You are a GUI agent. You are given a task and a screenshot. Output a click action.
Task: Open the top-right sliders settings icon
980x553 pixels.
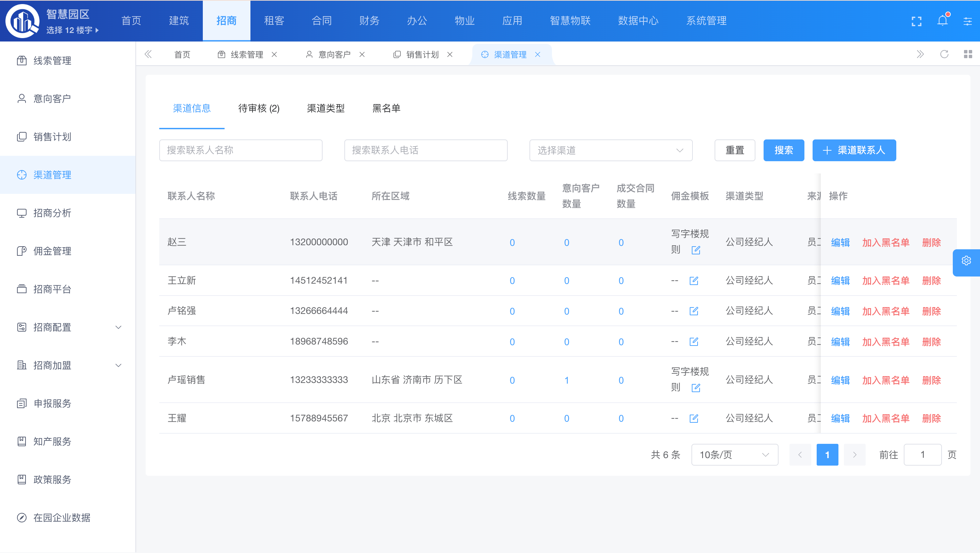tap(967, 21)
